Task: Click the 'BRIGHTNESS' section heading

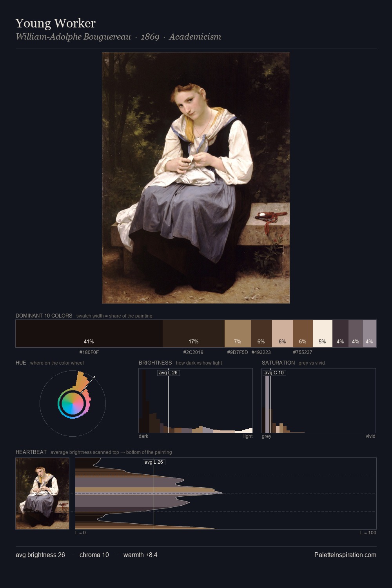Action: pyautogui.click(x=155, y=363)
